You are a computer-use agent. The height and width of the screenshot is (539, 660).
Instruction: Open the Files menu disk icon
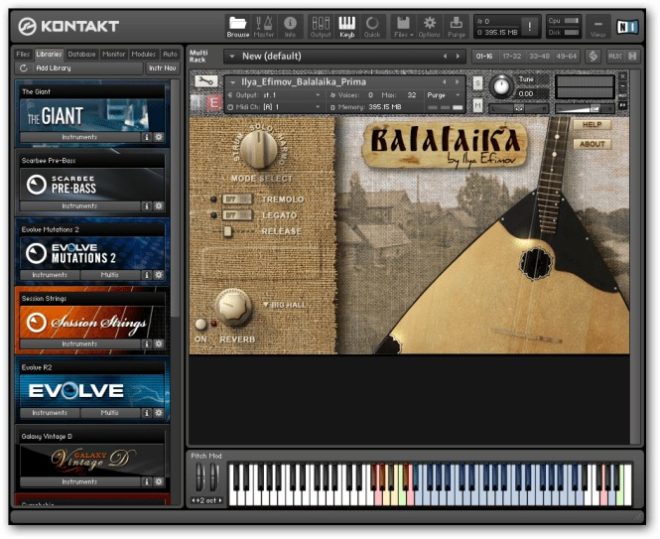coord(403,26)
